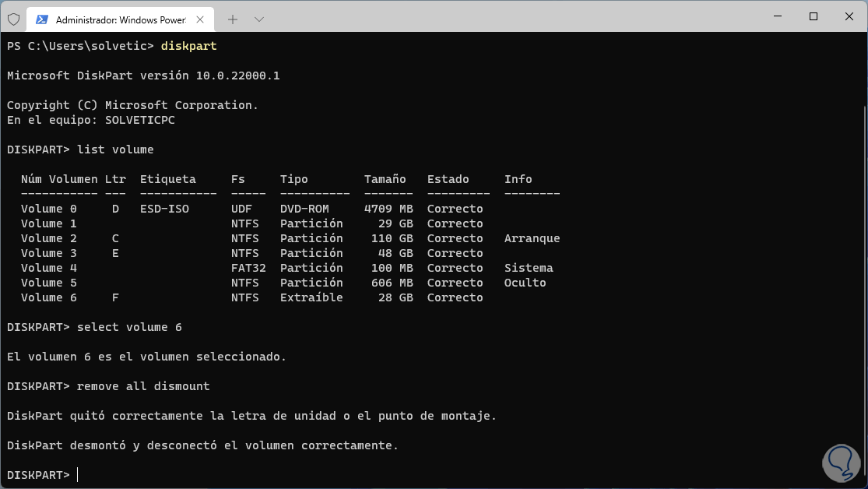Click the 'select volume 6' command line
868x489 pixels.
[129, 327]
